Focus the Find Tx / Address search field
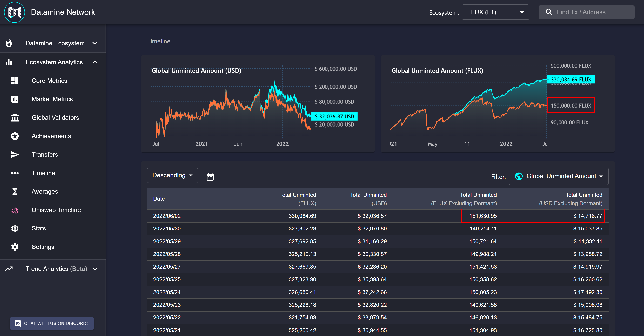The height and width of the screenshot is (336, 644). (586, 12)
